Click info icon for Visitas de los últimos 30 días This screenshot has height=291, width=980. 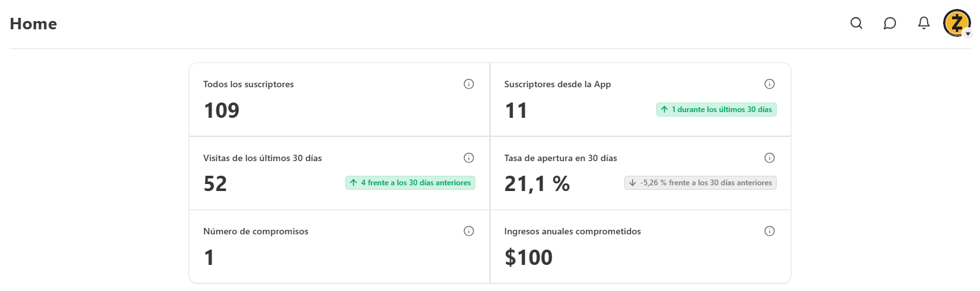[x=469, y=158]
